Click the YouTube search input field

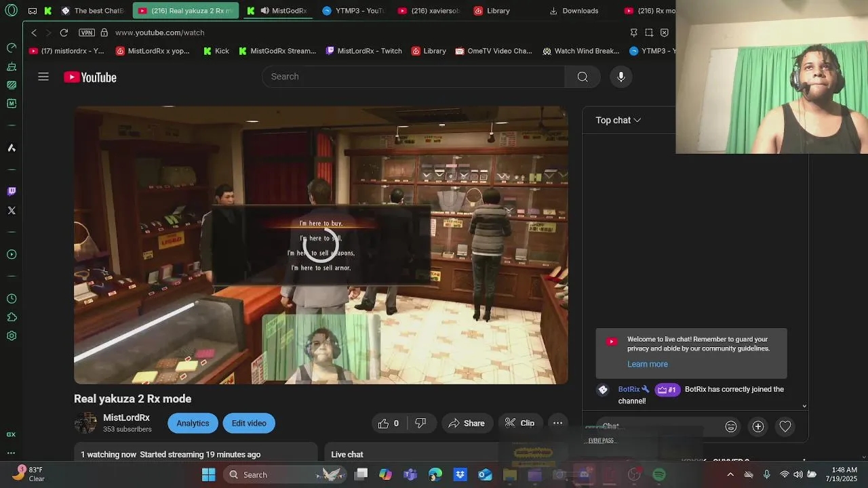click(414, 77)
